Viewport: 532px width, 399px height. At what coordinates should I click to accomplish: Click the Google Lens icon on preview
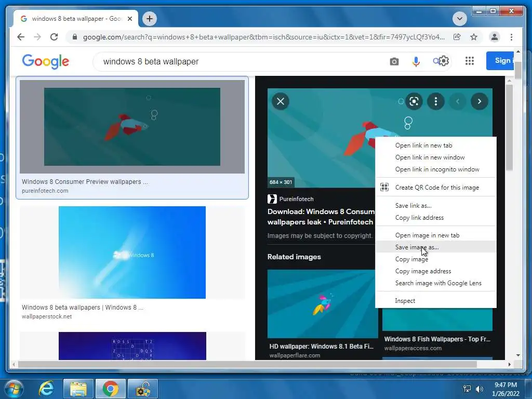click(414, 101)
